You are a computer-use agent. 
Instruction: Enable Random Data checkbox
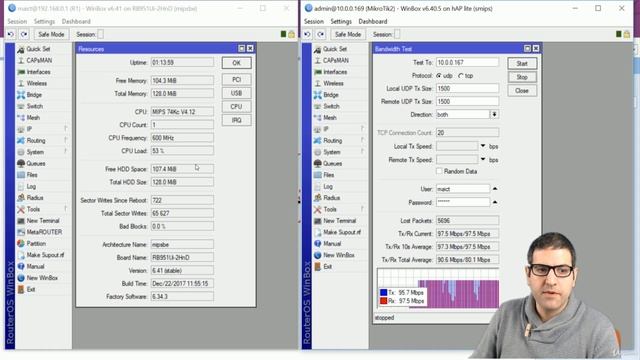[439, 171]
